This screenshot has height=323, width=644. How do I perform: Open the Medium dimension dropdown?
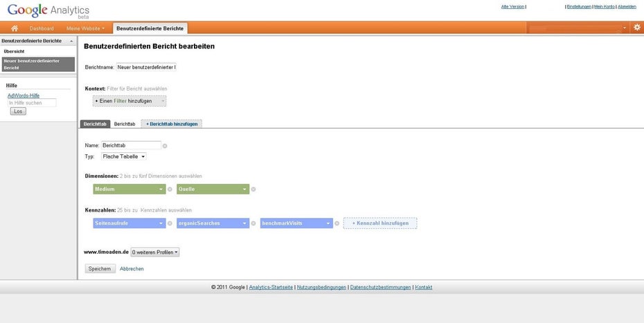tap(129, 190)
